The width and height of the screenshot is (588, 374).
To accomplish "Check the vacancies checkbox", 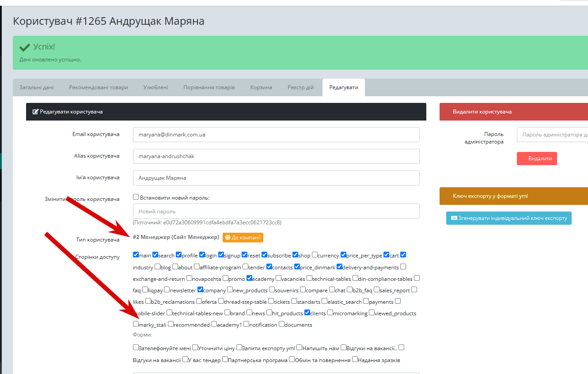I will point(279,278).
